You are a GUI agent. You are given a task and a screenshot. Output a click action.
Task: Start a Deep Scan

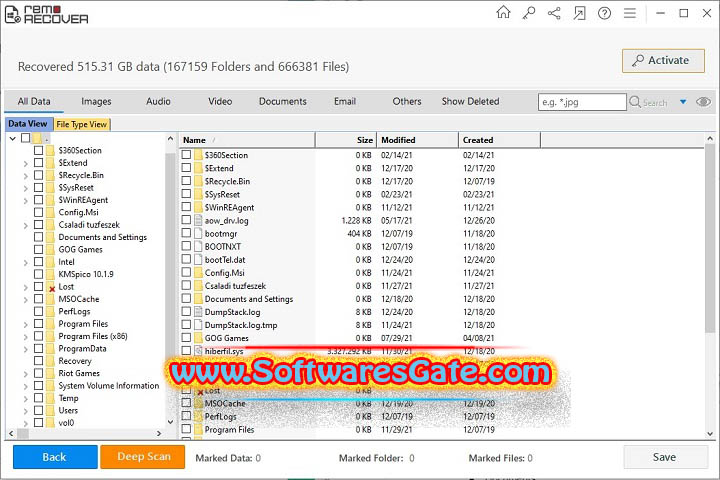coord(143,457)
